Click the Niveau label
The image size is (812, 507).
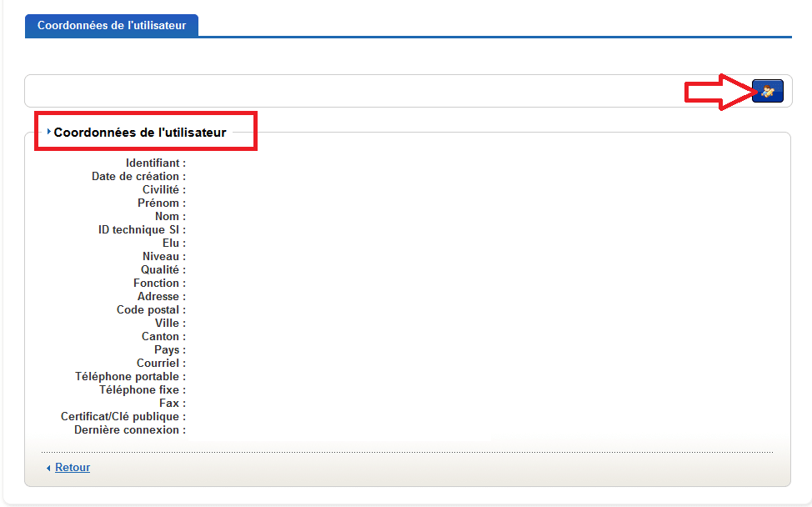pyautogui.click(x=164, y=256)
